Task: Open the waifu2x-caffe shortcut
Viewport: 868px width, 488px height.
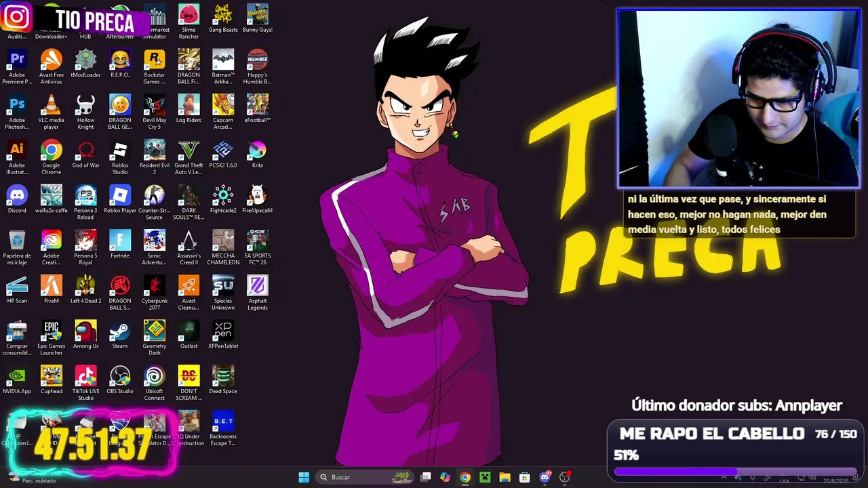Action: [51, 199]
